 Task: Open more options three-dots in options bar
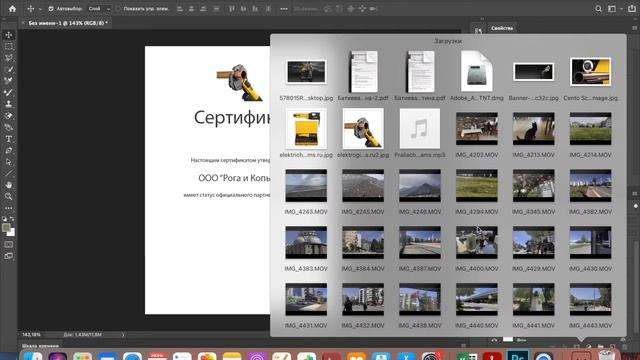(x=284, y=9)
